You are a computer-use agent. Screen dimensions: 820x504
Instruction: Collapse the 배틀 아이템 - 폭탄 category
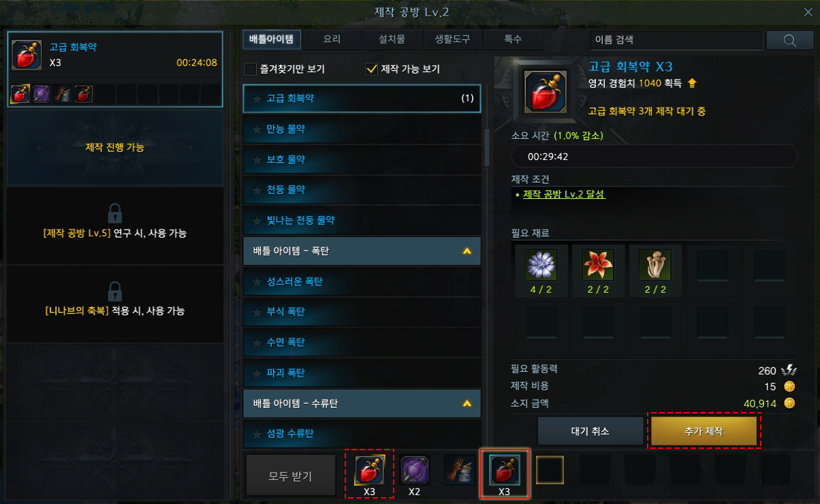[x=467, y=251]
